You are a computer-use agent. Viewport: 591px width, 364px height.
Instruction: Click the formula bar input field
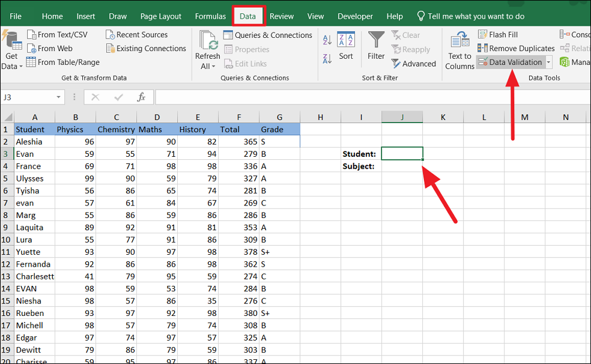coord(372,97)
